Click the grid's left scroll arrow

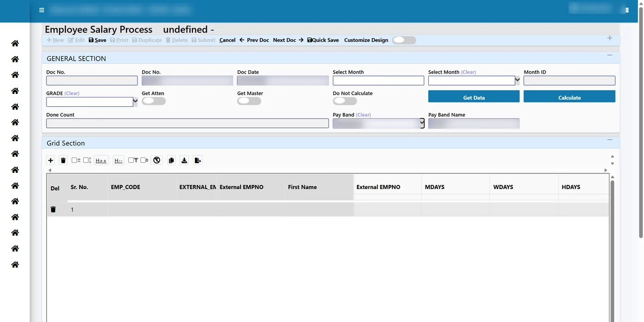(x=50, y=170)
